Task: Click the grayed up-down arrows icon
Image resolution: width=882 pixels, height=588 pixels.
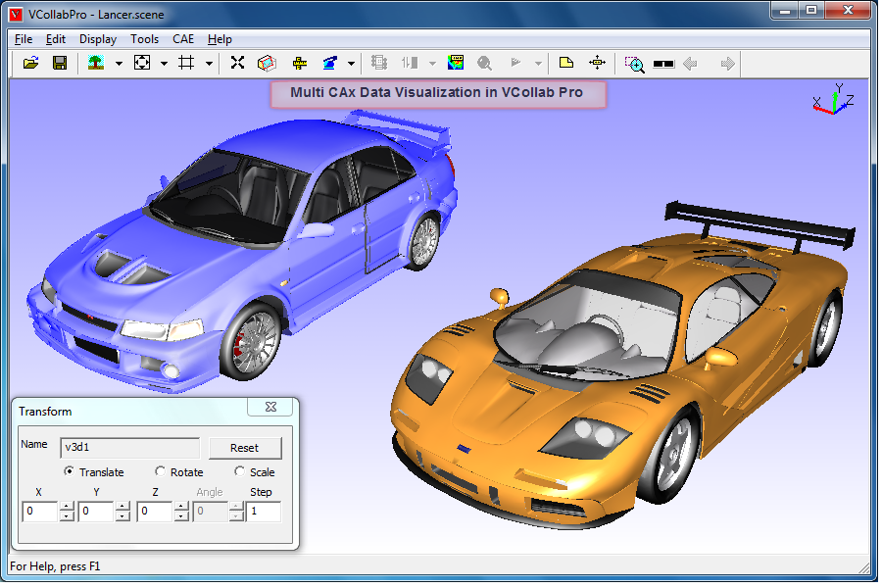Action: (410, 63)
